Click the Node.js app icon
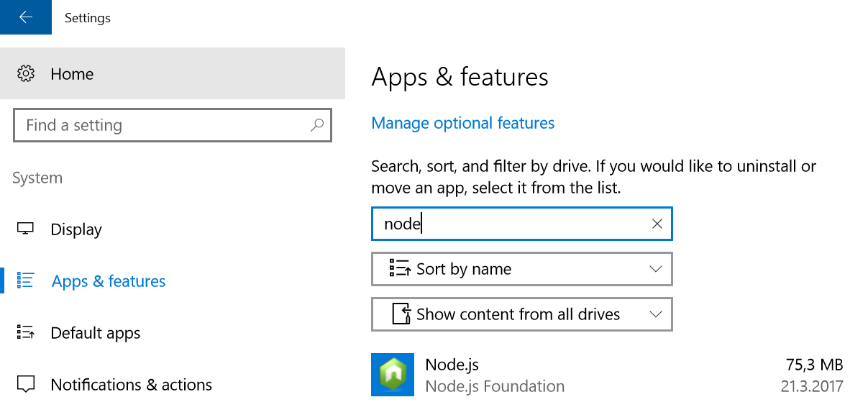Viewport: 868px width, 415px height. point(393,375)
